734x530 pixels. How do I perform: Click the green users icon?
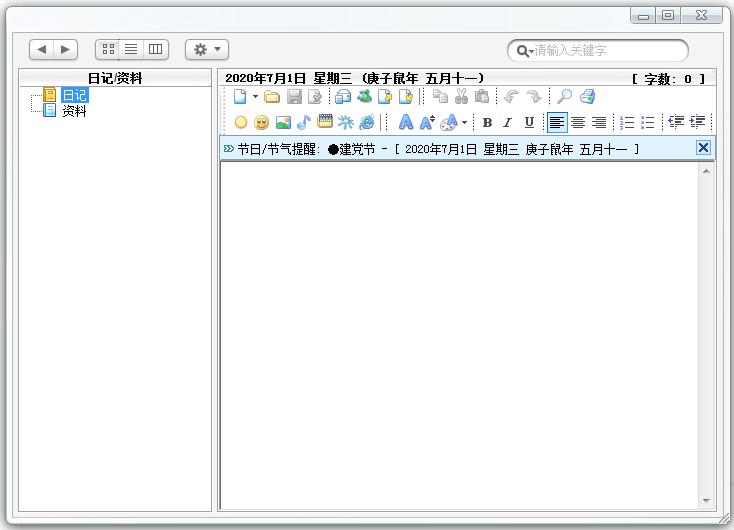(364, 97)
